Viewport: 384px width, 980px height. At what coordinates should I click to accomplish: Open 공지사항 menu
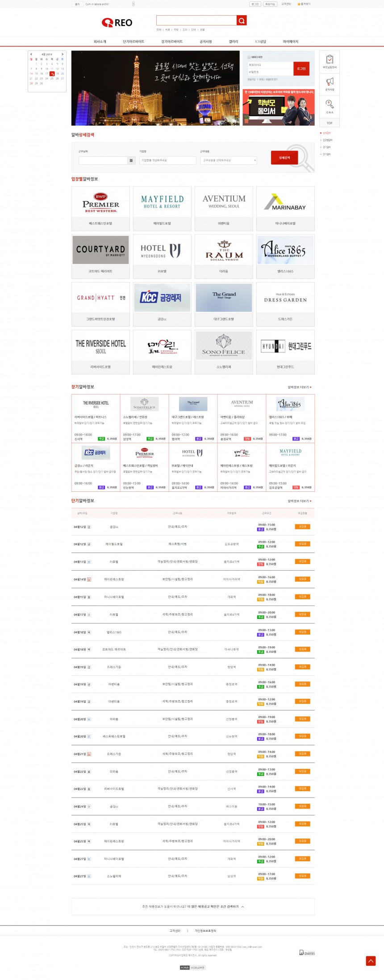click(x=206, y=42)
